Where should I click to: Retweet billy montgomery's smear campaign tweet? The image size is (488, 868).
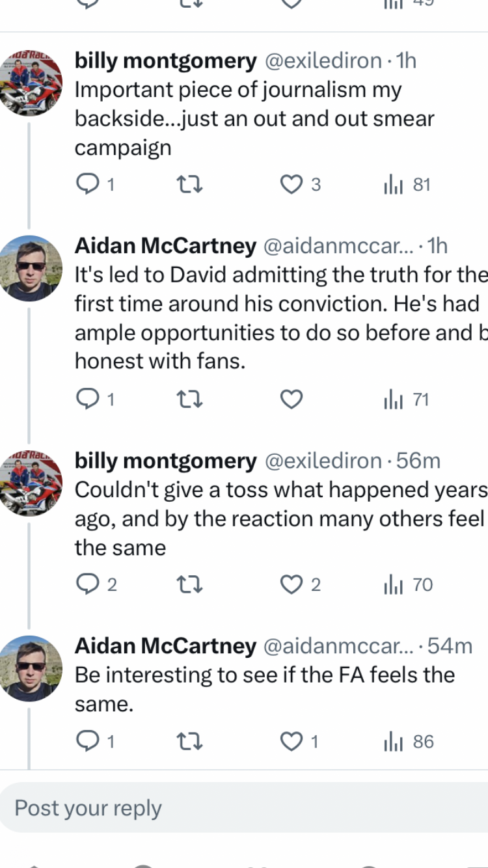coord(190,185)
